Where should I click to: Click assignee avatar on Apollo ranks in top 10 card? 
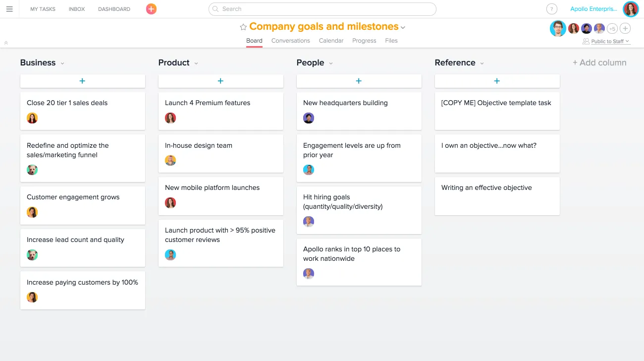pos(309,274)
